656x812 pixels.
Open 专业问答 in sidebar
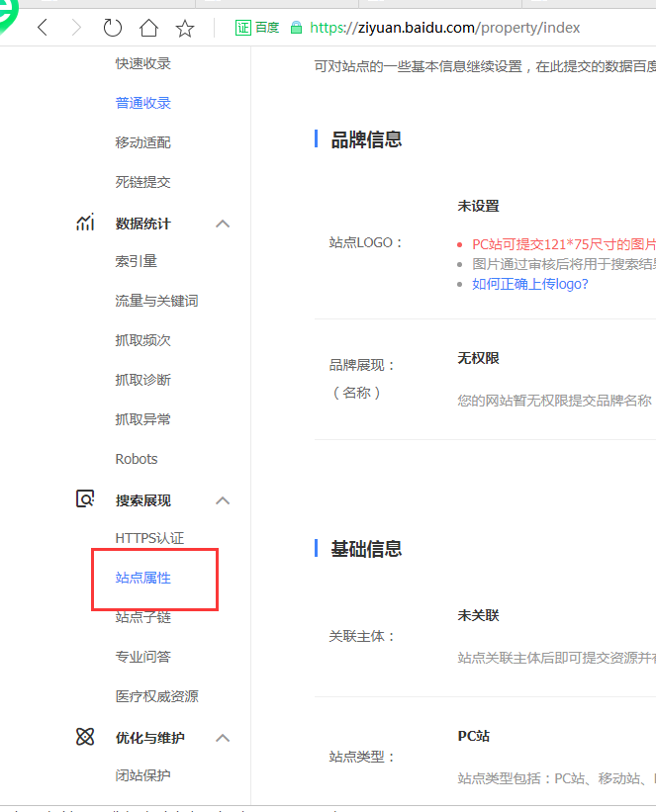[x=143, y=657]
